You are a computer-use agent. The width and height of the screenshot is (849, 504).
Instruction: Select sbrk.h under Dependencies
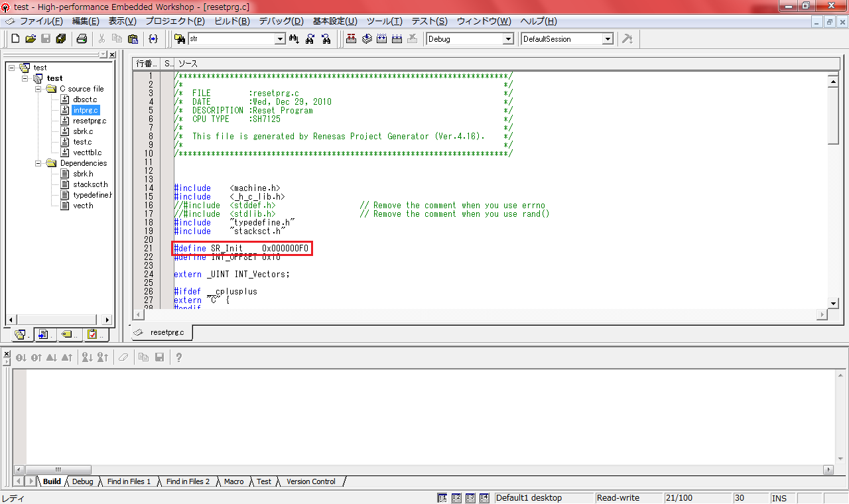click(83, 174)
